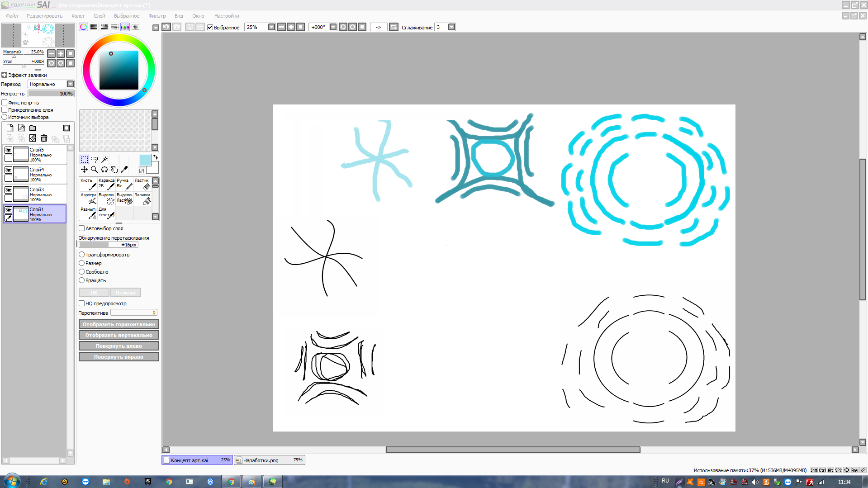Select the Ластик eraser tool

pyautogui.click(x=142, y=184)
